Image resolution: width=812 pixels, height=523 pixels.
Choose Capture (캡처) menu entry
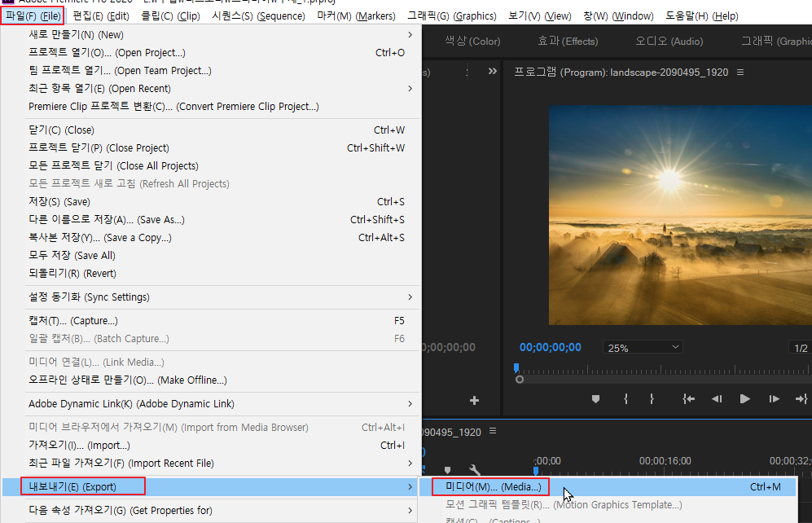[222, 320]
